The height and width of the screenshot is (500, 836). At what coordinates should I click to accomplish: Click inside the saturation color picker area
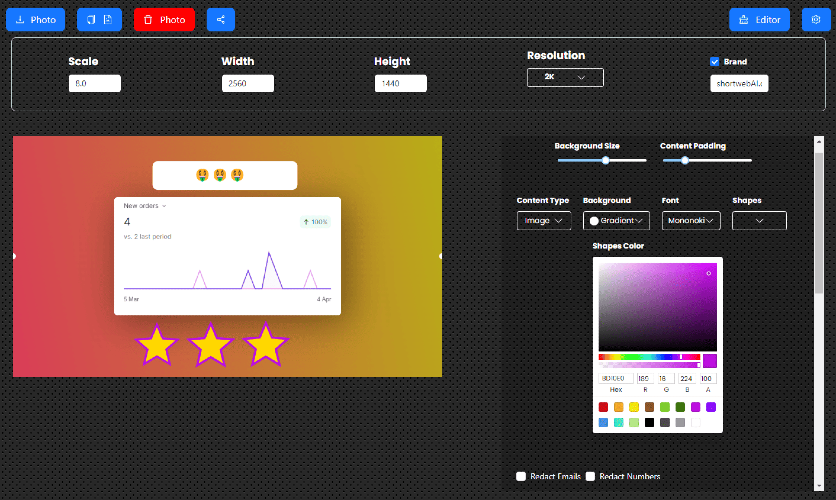coord(657,307)
